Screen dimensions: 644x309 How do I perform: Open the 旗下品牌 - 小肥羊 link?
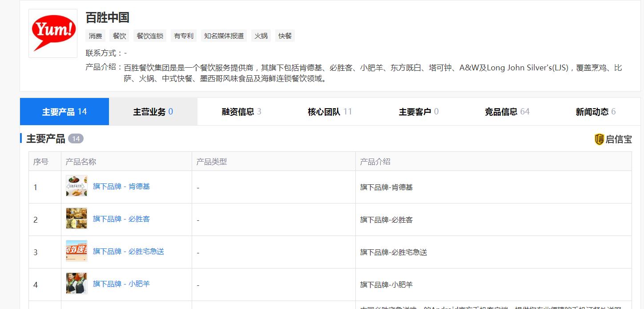(121, 284)
